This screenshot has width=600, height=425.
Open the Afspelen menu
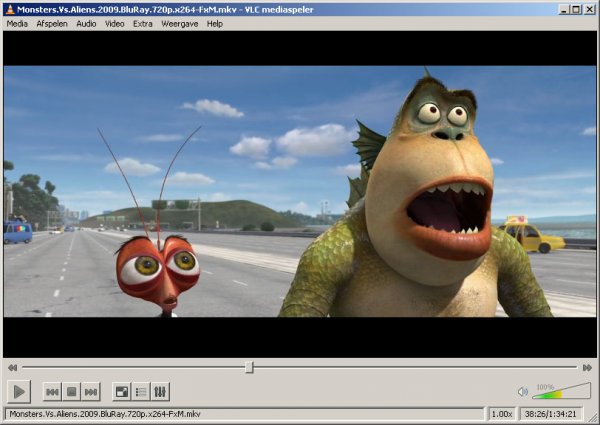click(52, 24)
